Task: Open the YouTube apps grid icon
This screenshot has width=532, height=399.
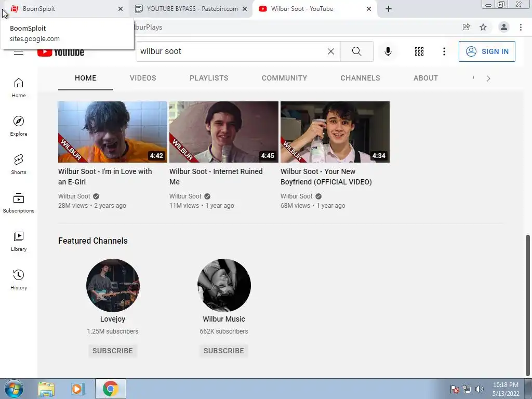Action: (419, 51)
